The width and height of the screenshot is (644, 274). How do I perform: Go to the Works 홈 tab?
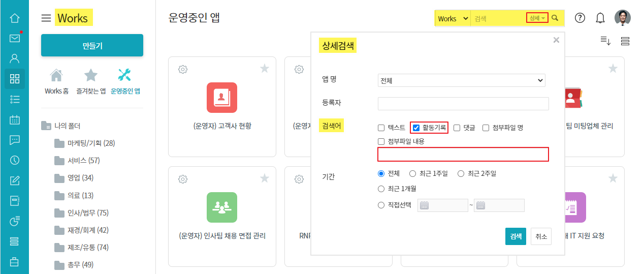[x=56, y=81]
